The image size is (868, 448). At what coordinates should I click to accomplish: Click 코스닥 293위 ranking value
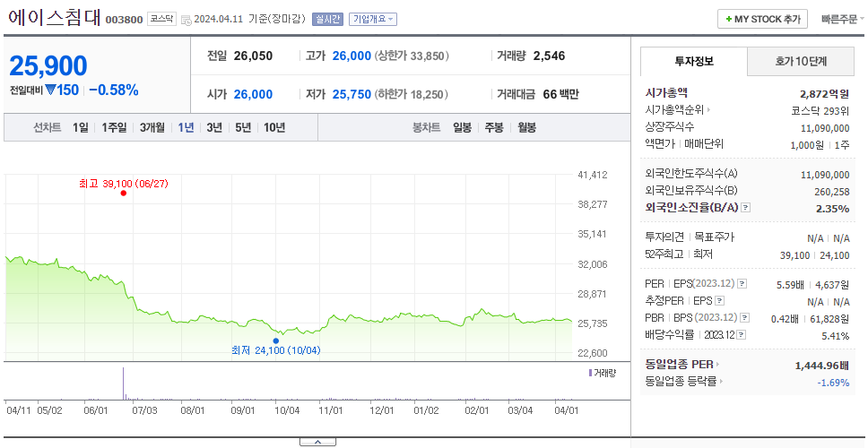(x=820, y=110)
